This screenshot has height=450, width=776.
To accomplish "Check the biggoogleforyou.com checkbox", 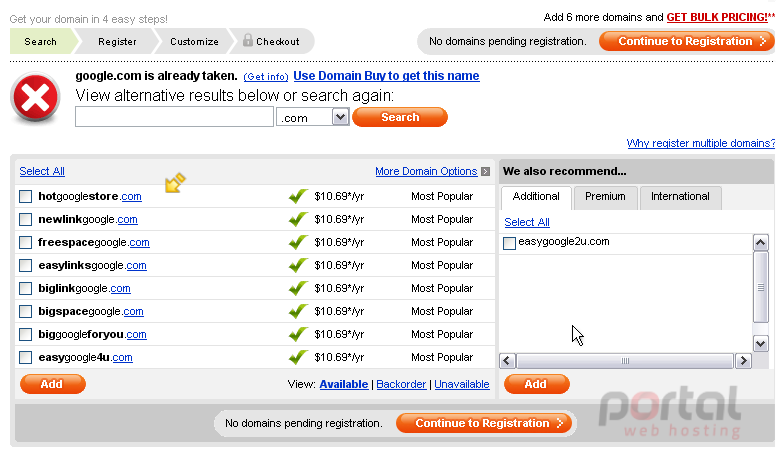I will (25, 335).
